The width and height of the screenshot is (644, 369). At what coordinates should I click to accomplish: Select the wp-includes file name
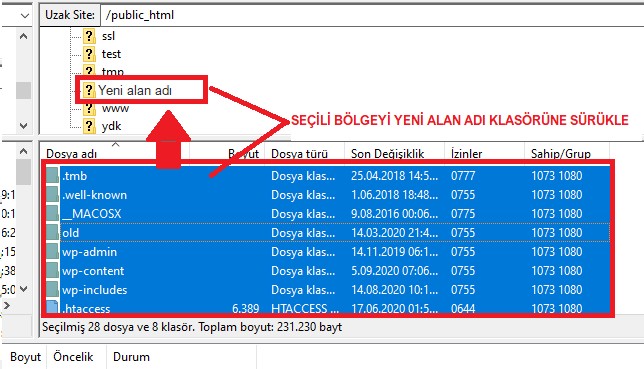[x=94, y=290]
